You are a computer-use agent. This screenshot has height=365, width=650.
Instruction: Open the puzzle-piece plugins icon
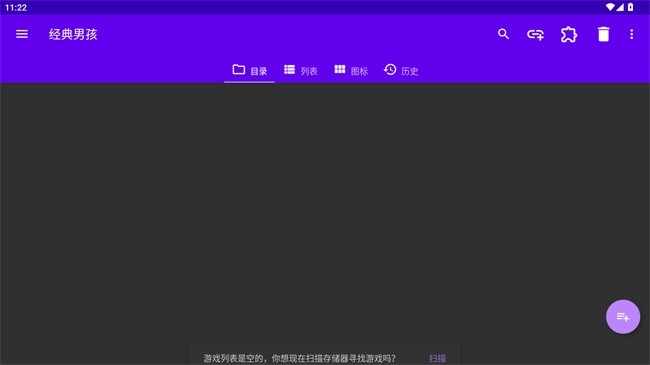coord(569,34)
